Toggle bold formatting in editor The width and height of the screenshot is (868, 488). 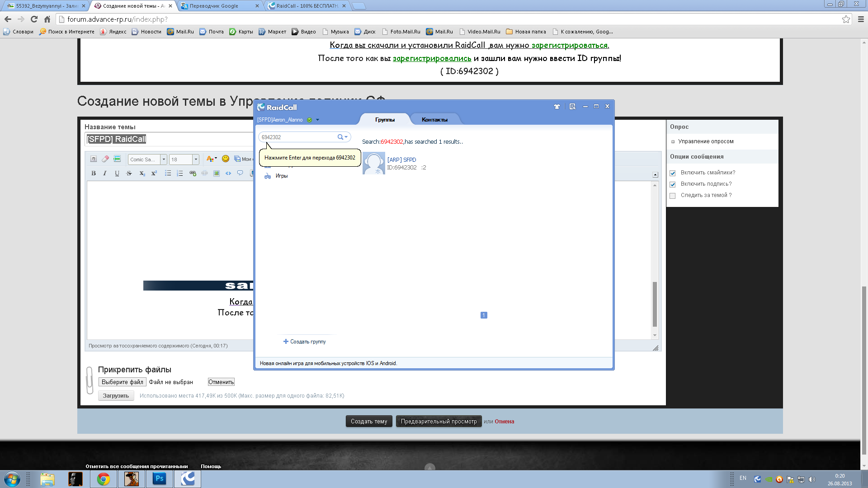[x=94, y=173]
